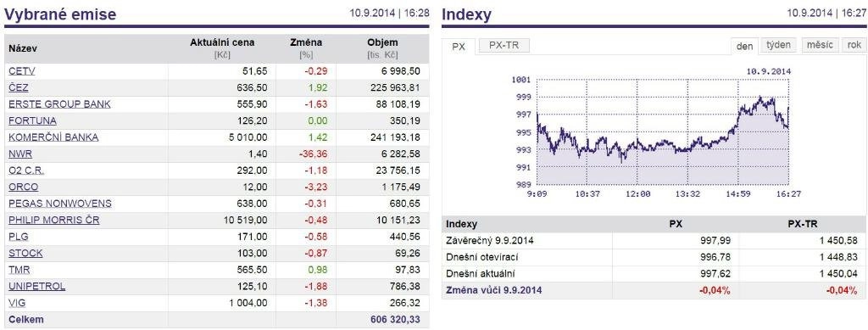Open the CETV stock link
The image size is (868, 330).
coord(21,71)
